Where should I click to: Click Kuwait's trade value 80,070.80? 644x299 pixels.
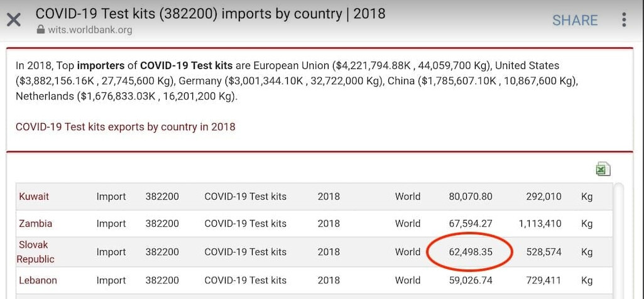tap(470, 197)
